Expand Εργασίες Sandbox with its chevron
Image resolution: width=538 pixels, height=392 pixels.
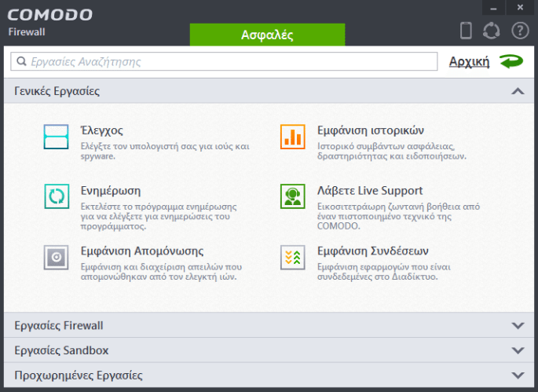point(518,350)
